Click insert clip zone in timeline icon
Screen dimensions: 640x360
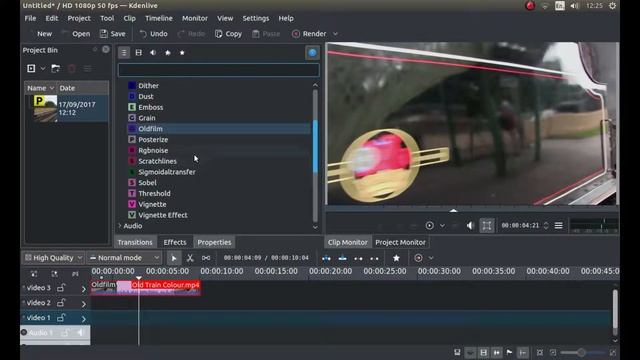pos(326,258)
